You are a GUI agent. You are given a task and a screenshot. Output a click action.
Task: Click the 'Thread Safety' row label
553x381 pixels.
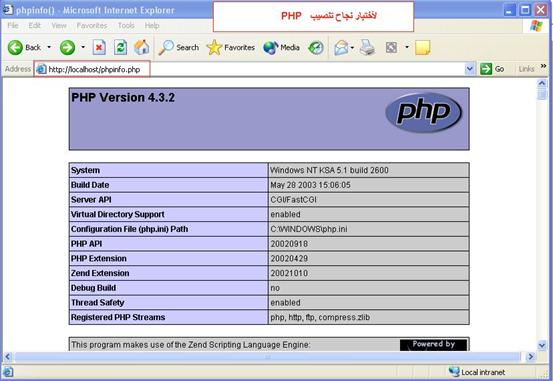point(97,303)
